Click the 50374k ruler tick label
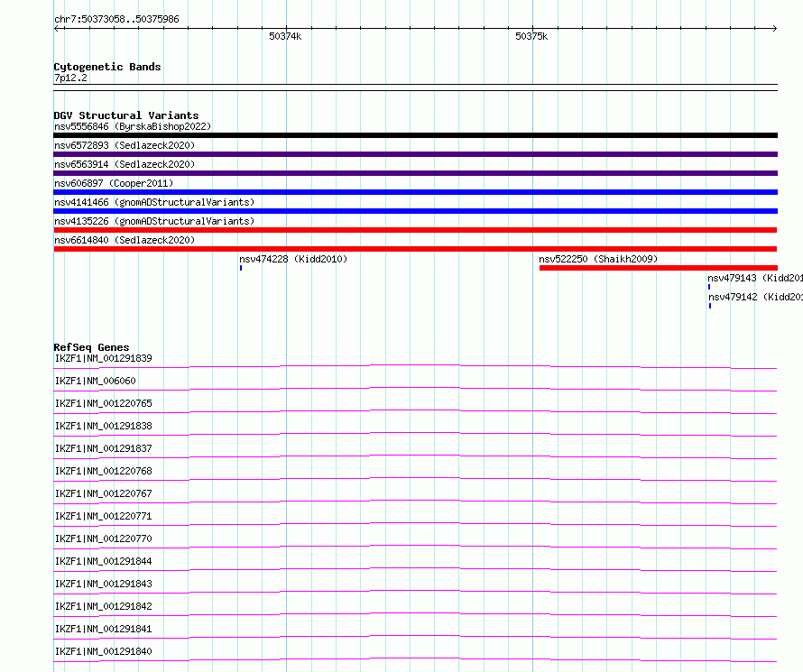Image resolution: width=803 pixels, height=672 pixels. 285,36
